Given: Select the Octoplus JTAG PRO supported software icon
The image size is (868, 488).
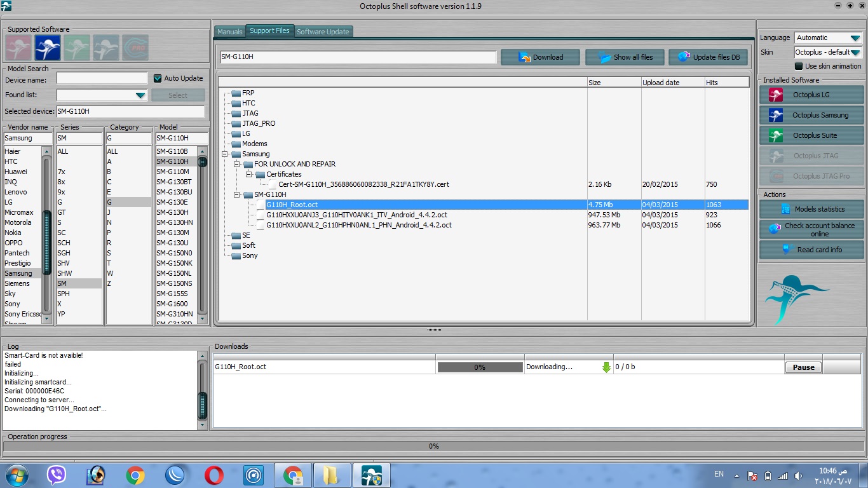Looking at the screenshot, I should (135, 48).
